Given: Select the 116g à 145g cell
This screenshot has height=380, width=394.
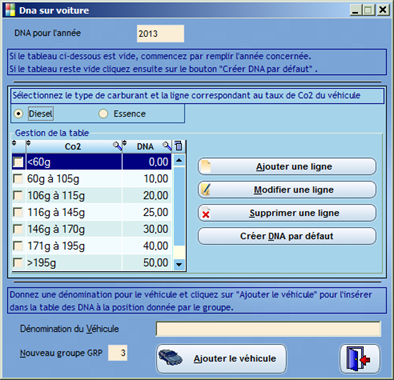Looking at the screenshot, I should pyautogui.click(x=74, y=212).
